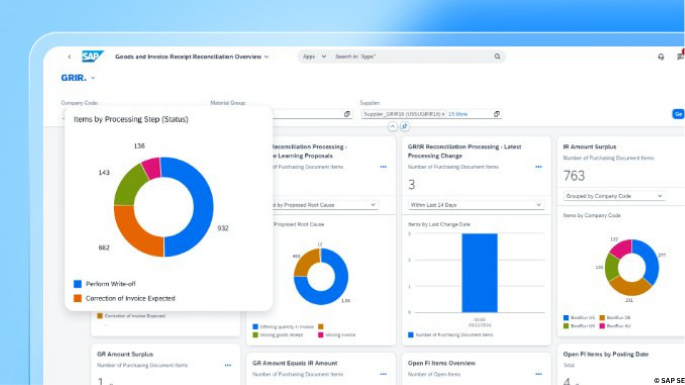Screen dimensions: 685x385
Task: Click Correction of Invoice Expected orange swatch
Action: point(78,298)
